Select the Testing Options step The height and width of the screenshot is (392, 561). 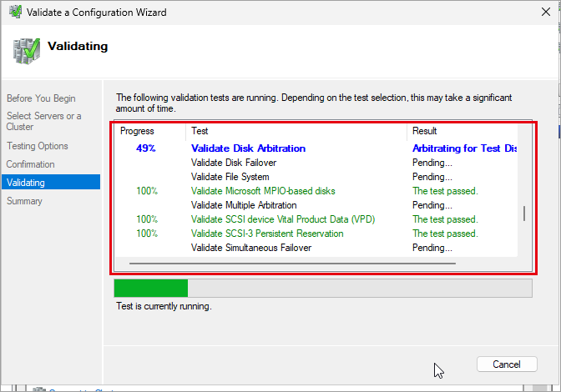pos(38,146)
